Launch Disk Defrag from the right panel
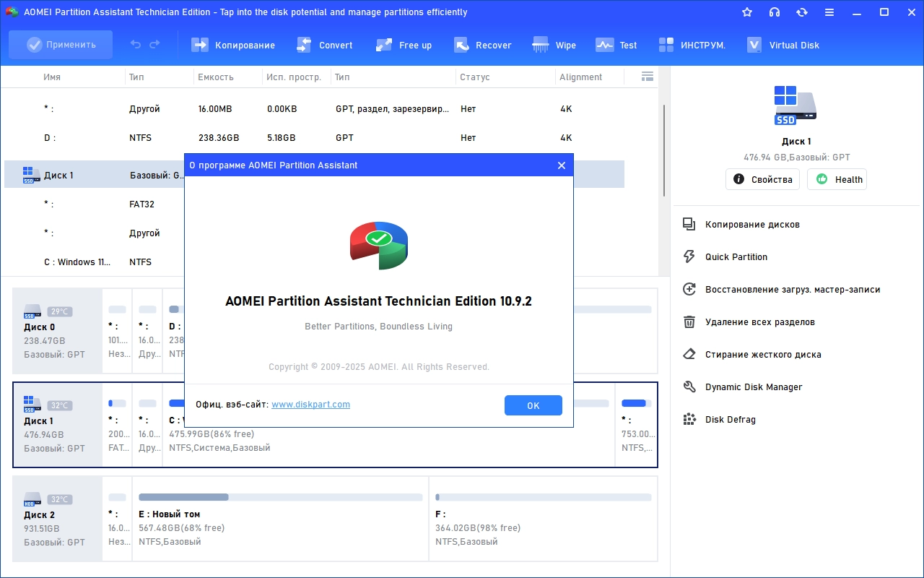 point(719,420)
